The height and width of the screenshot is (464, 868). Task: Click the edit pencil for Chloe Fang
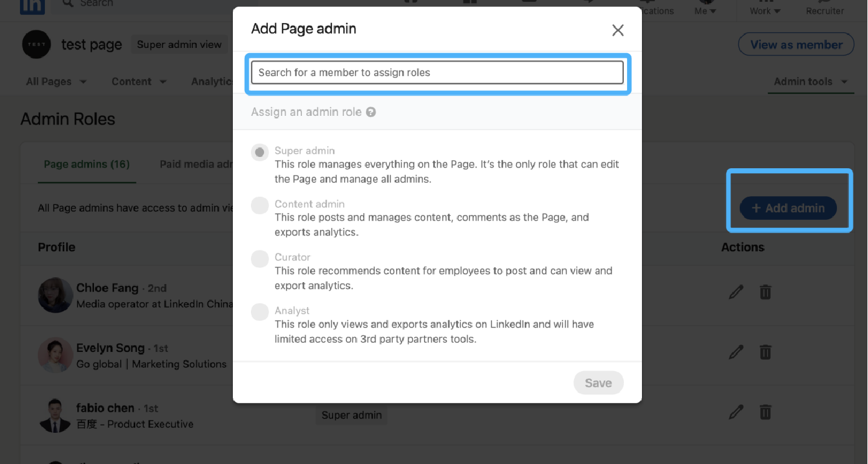point(736,291)
